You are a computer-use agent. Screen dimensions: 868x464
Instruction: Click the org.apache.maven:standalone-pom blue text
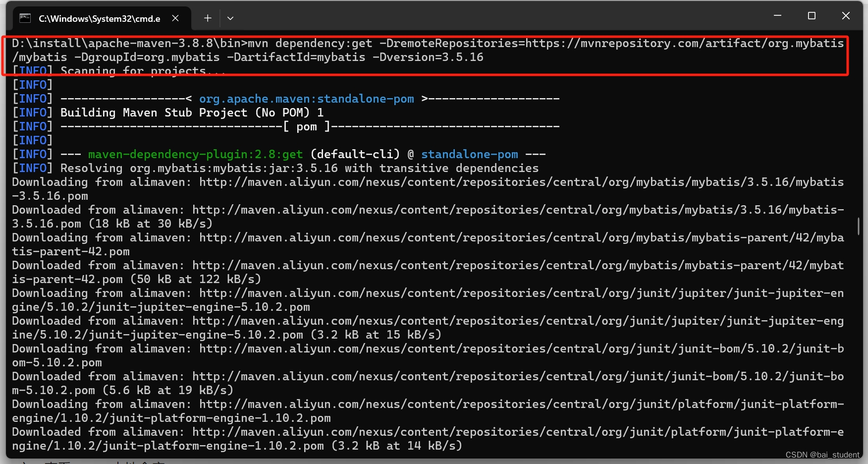pyautogui.click(x=307, y=99)
